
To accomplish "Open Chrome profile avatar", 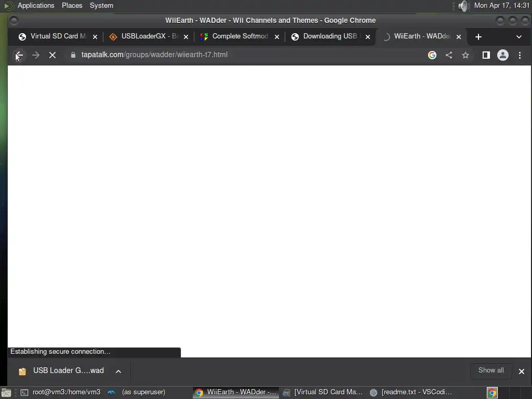I will (x=502, y=55).
